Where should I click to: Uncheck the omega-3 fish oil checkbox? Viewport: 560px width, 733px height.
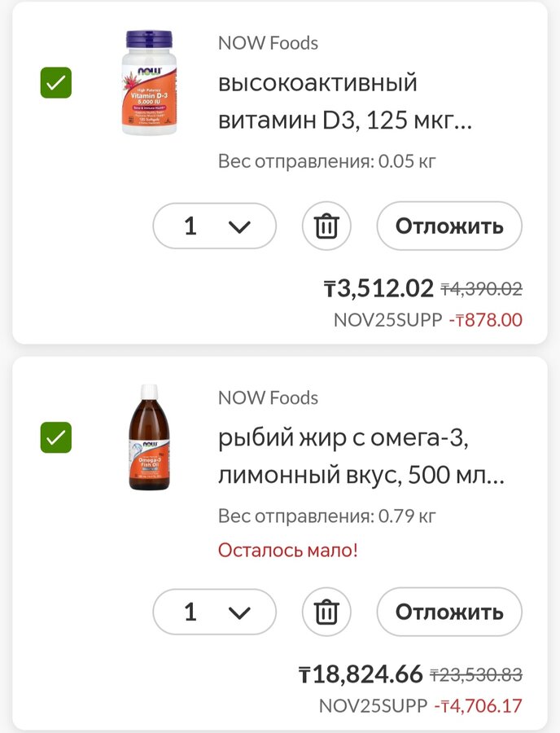click(x=56, y=437)
